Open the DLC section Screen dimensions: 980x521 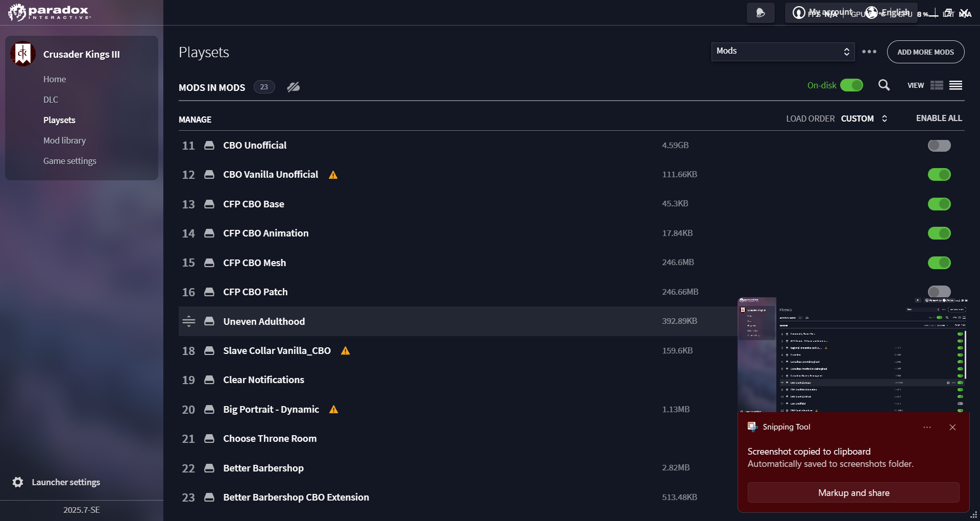[51, 100]
